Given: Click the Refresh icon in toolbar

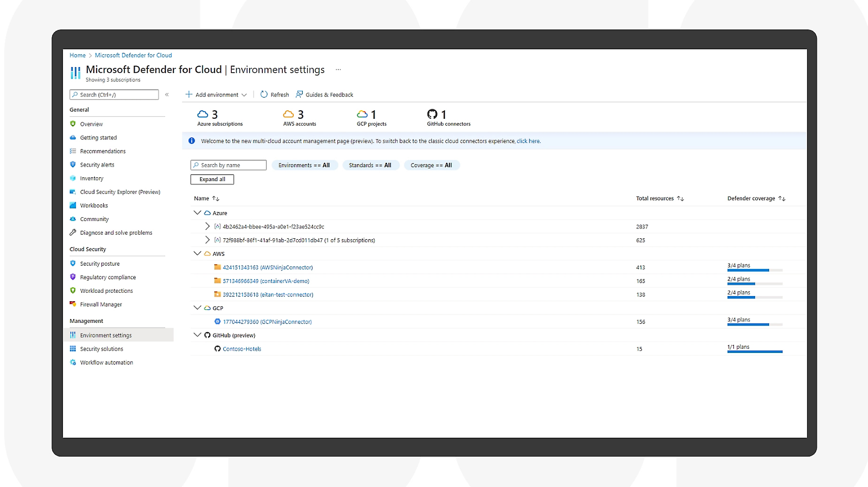Looking at the screenshot, I should (264, 94).
